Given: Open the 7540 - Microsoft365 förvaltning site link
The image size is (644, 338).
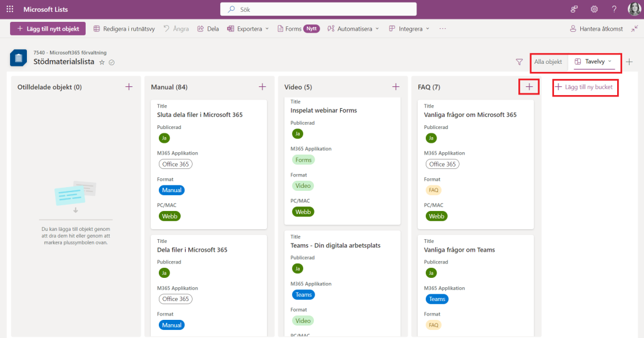Looking at the screenshot, I should (x=70, y=53).
